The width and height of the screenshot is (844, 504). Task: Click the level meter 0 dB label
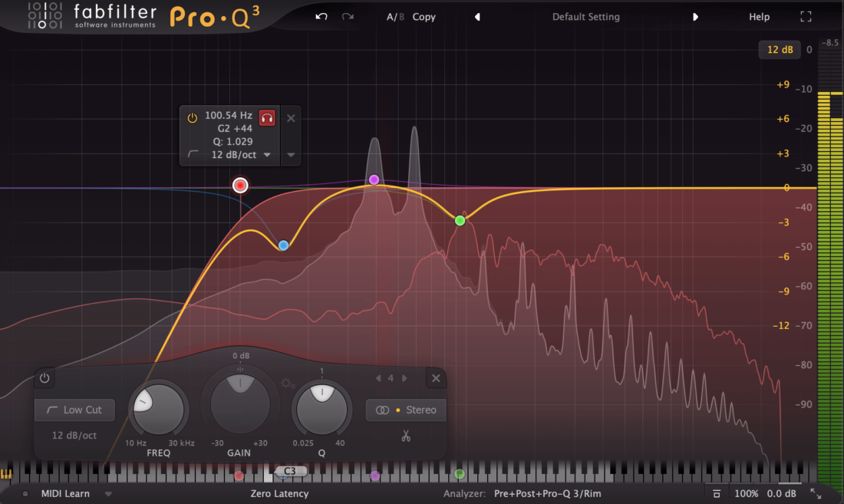[809, 50]
